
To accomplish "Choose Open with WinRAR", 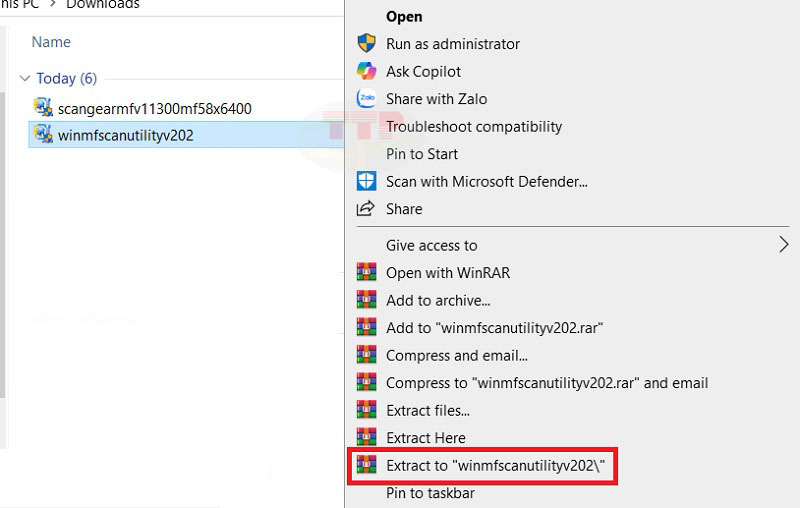I will (447, 273).
